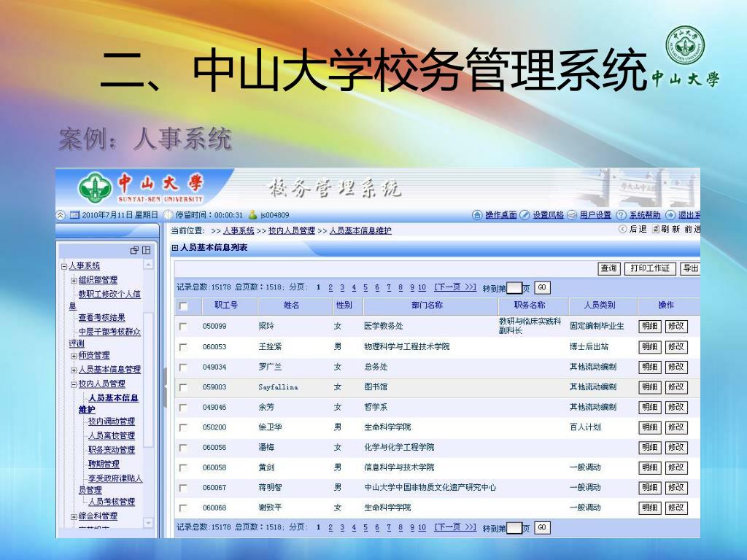The height and width of the screenshot is (560, 747).
Task: Go to page 10 in top pagination
Action: 422,287
